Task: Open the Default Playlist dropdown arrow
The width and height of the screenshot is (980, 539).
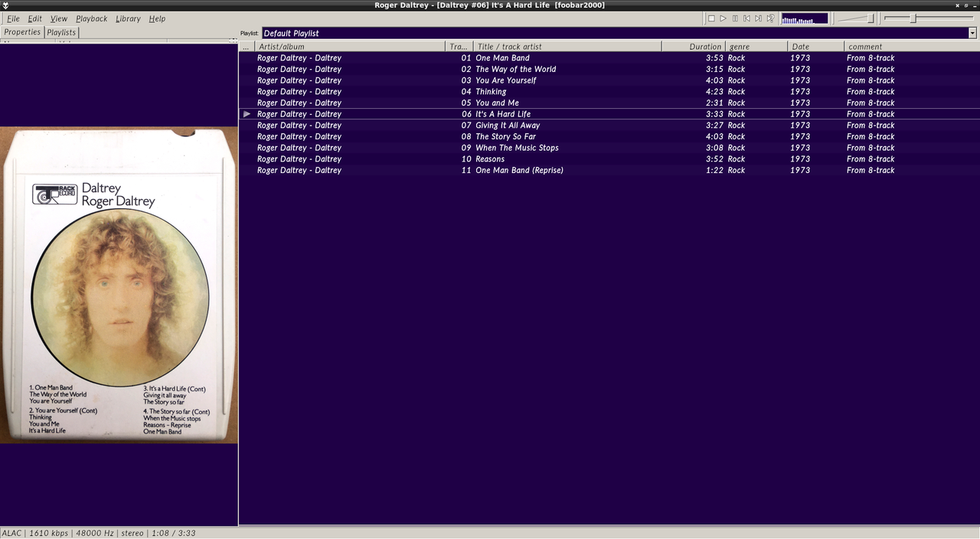Action: tap(972, 33)
